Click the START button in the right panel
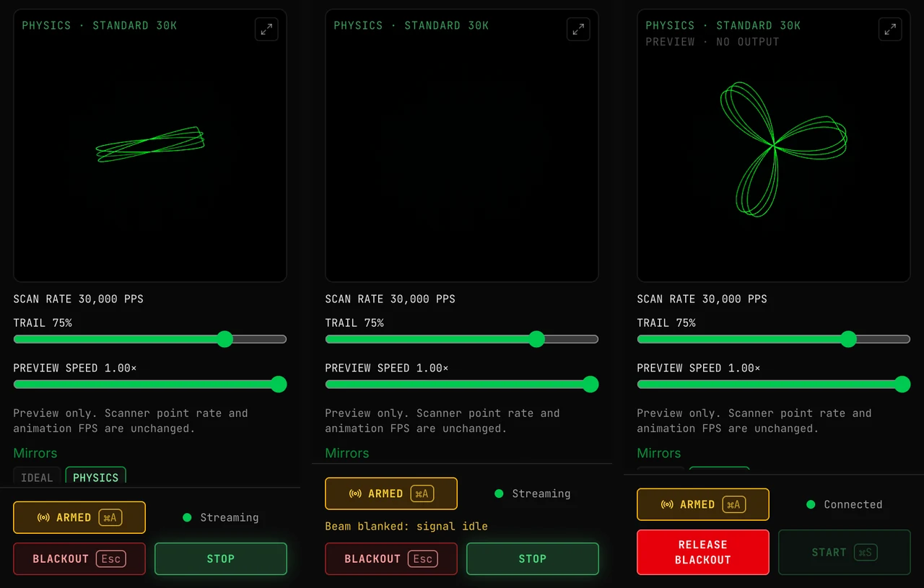924x588 pixels. tap(845, 552)
